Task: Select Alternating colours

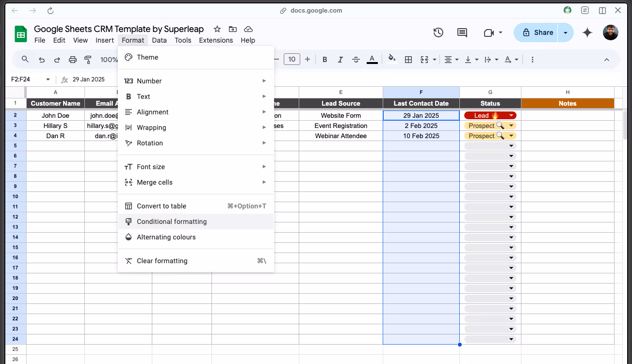Action: click(196, 237)
